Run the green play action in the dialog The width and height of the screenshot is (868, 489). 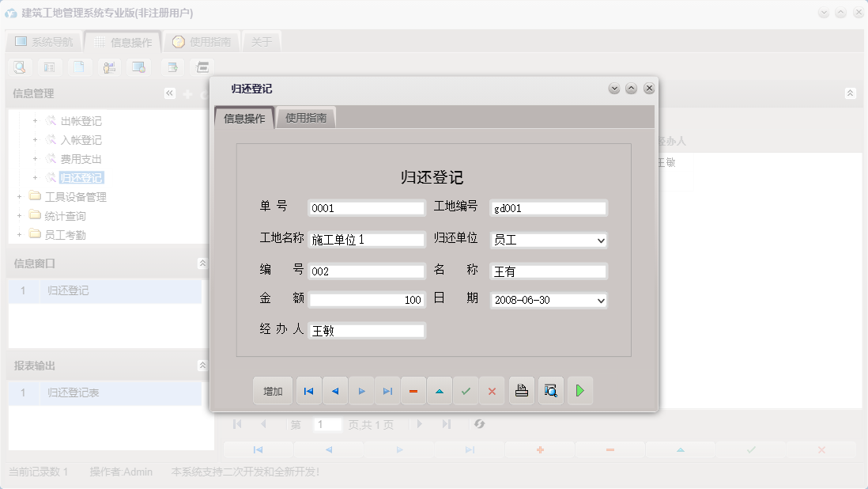coord(579,390)
